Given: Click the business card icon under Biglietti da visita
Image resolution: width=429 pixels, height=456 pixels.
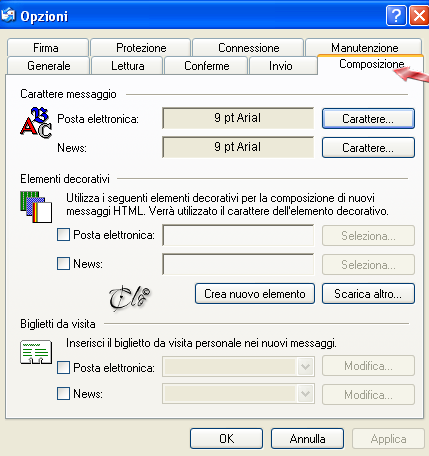Looking at the screenshot, I should pos(36,352).
